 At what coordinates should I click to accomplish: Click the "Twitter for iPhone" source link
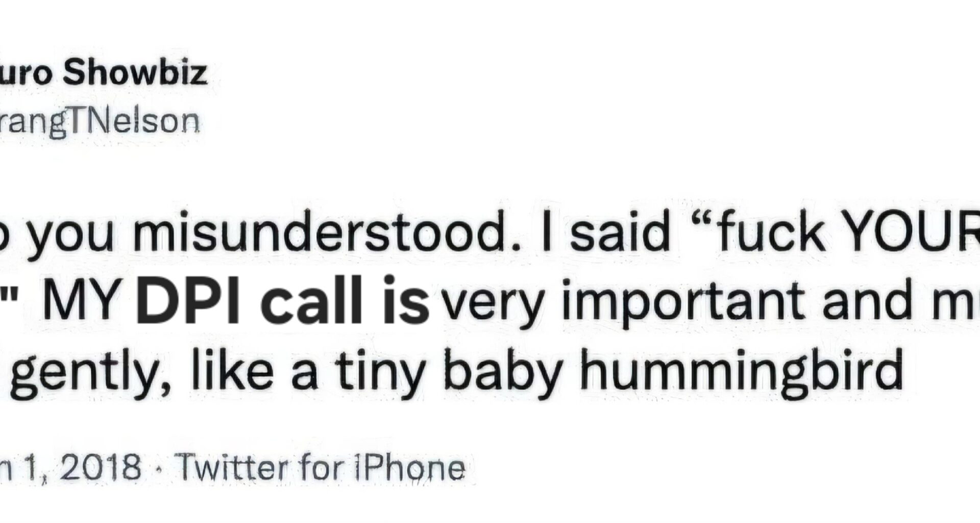tap(320, 467)
